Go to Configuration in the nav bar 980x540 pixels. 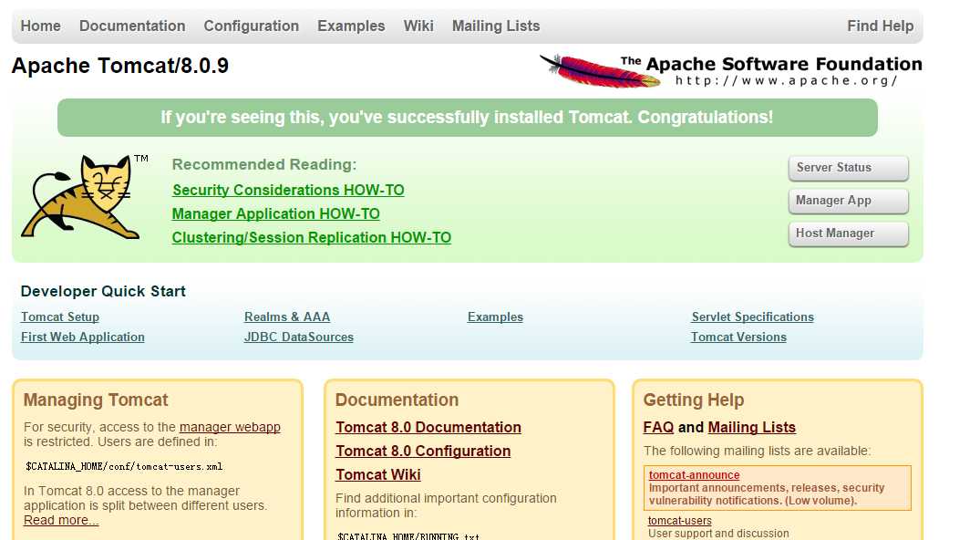click(x=252, y=26)
